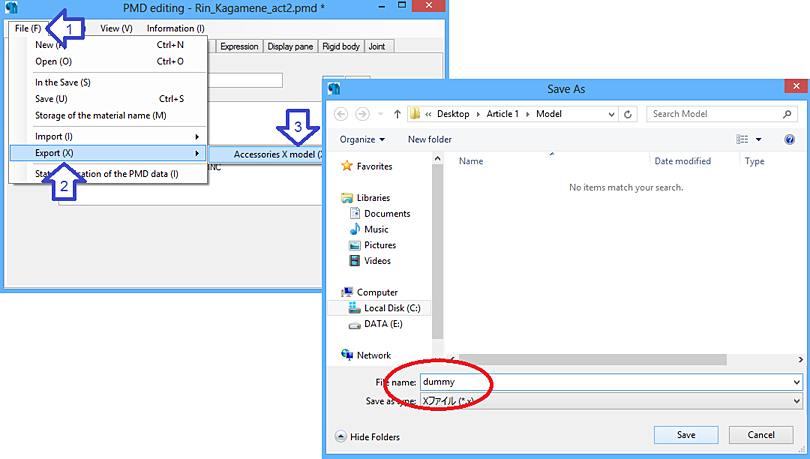This screenshot has height=459, width=810.
Task: Switch to the Display pane tab
Action: point(290,46)
